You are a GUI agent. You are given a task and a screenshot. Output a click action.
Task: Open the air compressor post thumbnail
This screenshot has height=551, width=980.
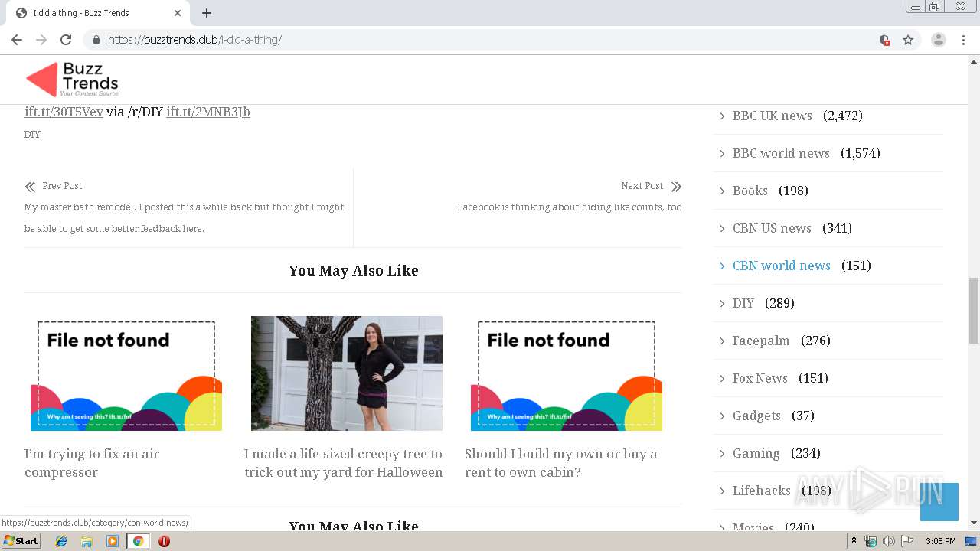click(126, 373)
